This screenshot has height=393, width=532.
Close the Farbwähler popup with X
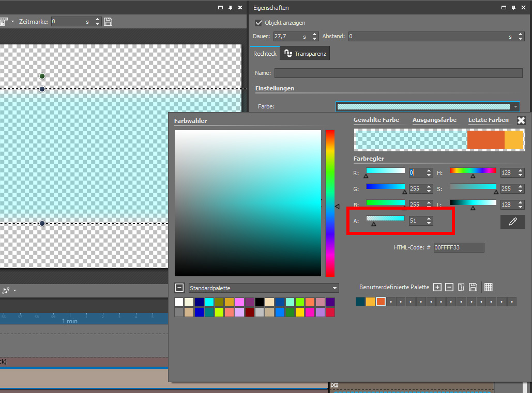point(521,120)
